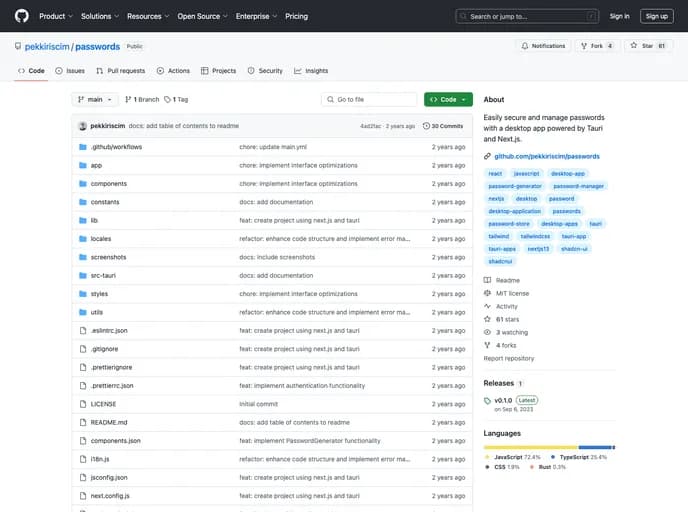Open the next.config.js file

(x=110, y=496)
